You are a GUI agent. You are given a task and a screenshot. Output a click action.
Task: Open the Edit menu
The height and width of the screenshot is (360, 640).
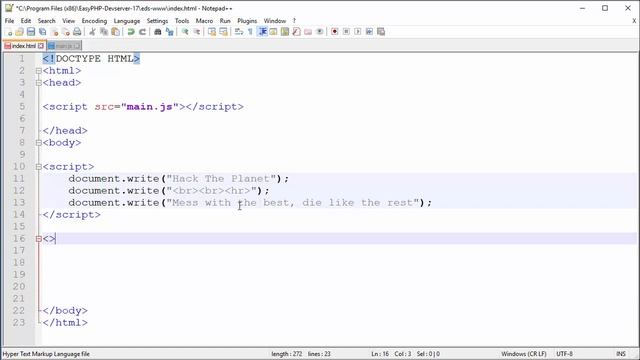26,21
